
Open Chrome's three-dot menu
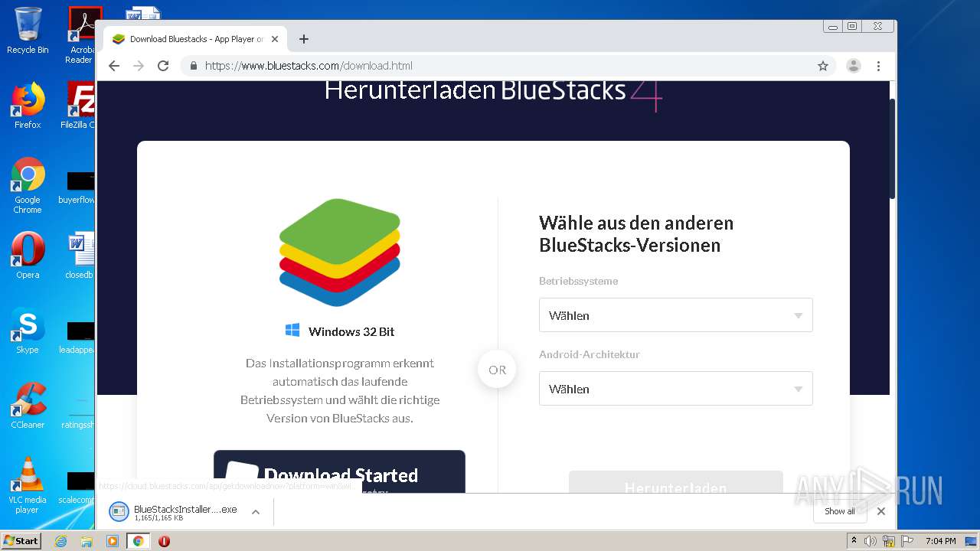point(879,66)
